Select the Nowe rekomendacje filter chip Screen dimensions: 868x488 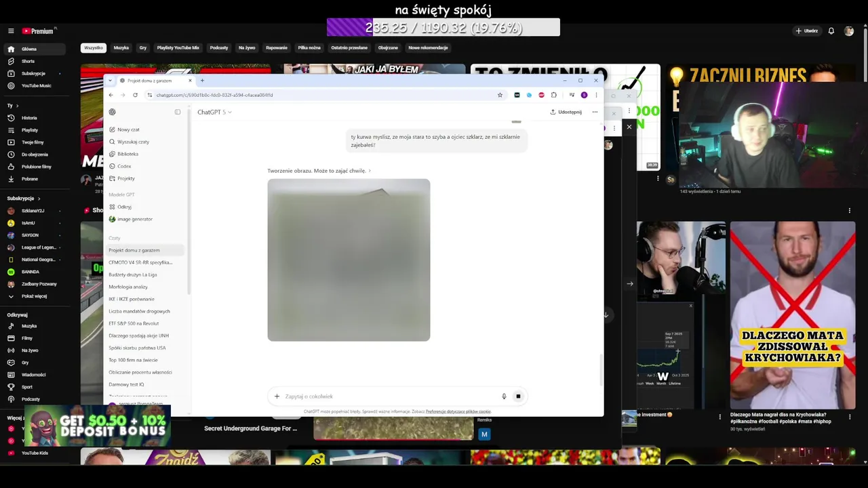pyautogui.click(x=428, y=47)
